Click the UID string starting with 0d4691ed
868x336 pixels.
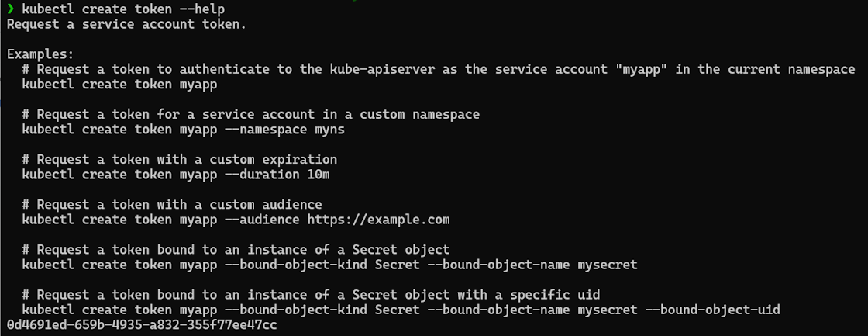click(141, 325)
